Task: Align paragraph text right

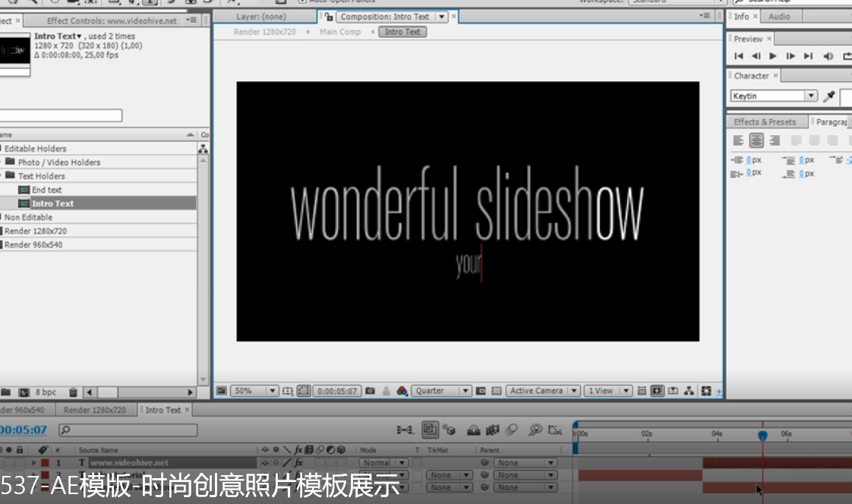Action: pyautogui.click(x=775, y=140)
